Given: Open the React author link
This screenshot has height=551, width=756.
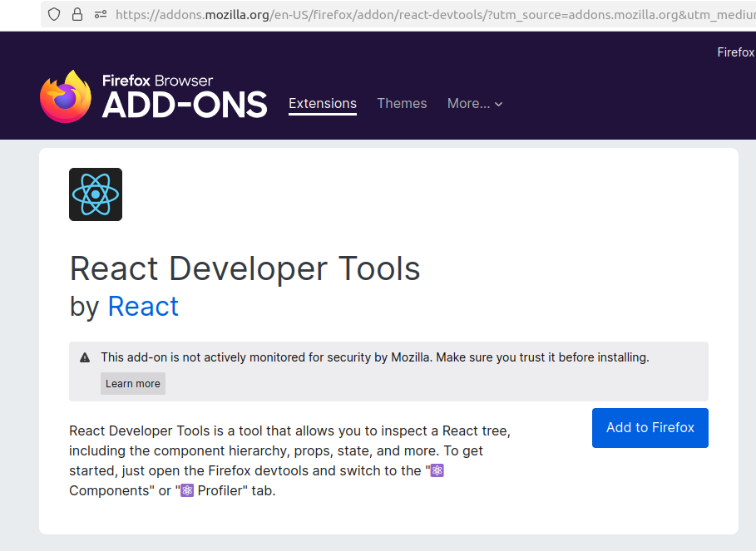Looking at the screenshot, I should [x=143, y=307].
